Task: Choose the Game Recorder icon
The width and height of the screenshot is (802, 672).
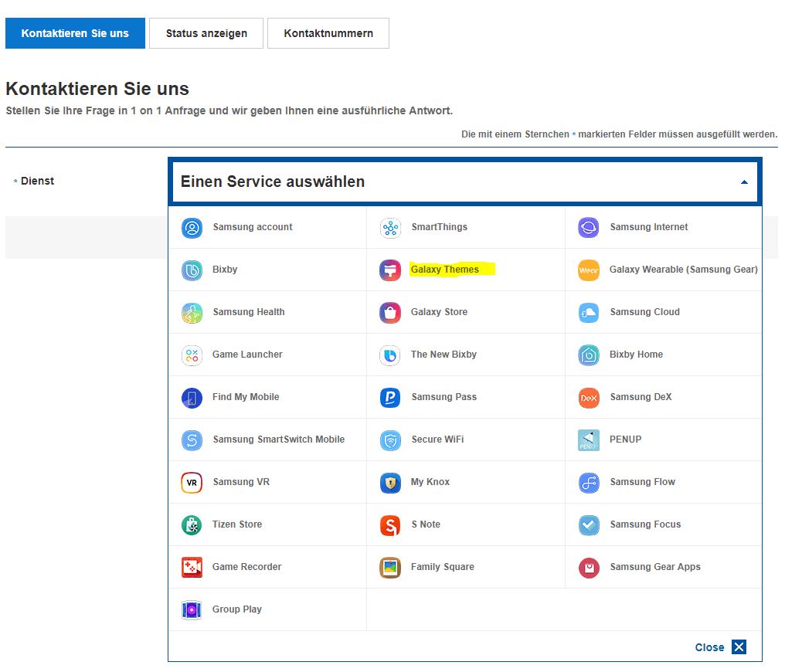Action: (192, 568)
